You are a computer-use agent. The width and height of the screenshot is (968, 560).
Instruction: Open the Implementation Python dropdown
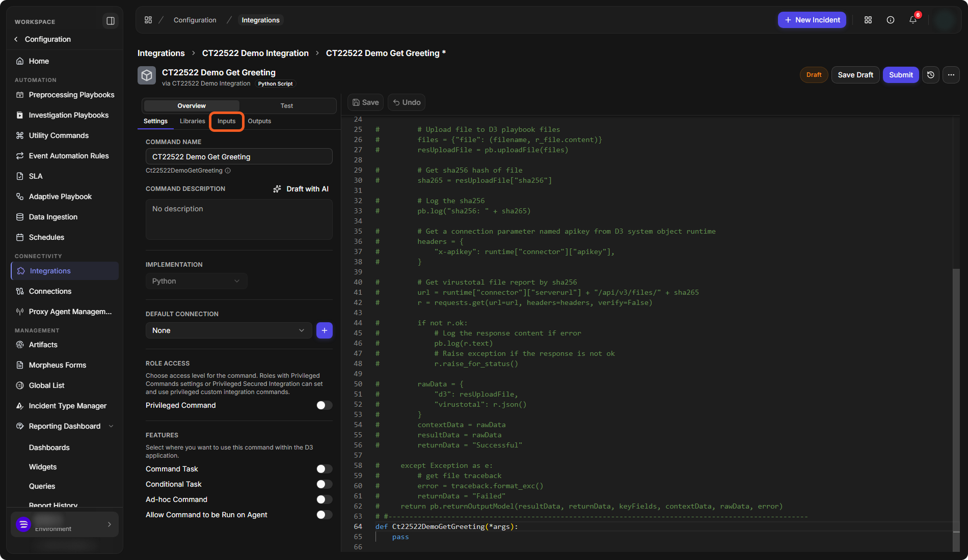196,281
